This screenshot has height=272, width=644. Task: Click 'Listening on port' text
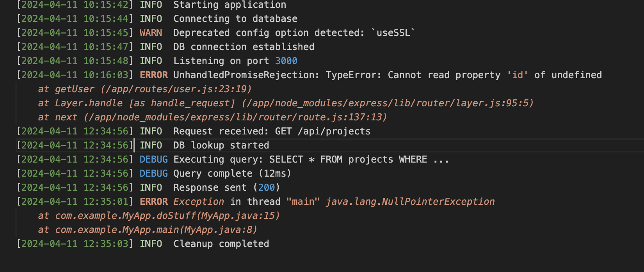(x=221, y=61)
